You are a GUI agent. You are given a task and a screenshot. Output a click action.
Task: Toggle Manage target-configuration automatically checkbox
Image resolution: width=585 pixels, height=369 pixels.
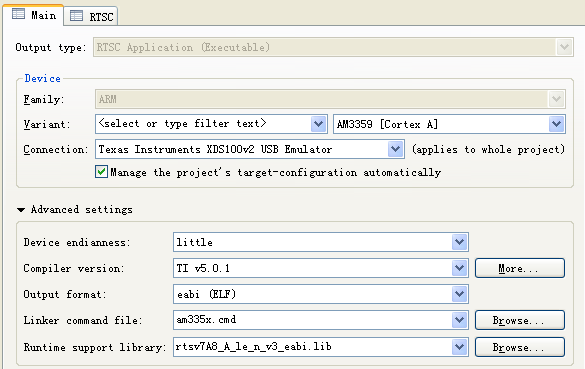coord(101,172)
